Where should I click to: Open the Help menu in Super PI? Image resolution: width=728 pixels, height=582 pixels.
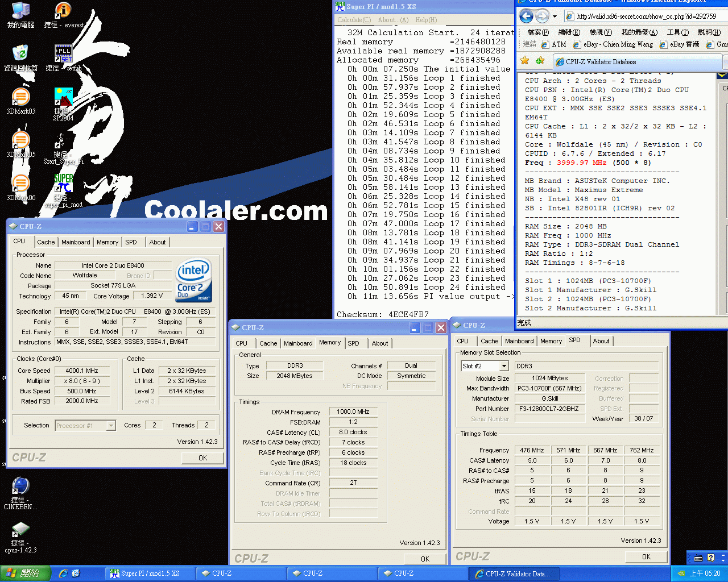(426, 20)
